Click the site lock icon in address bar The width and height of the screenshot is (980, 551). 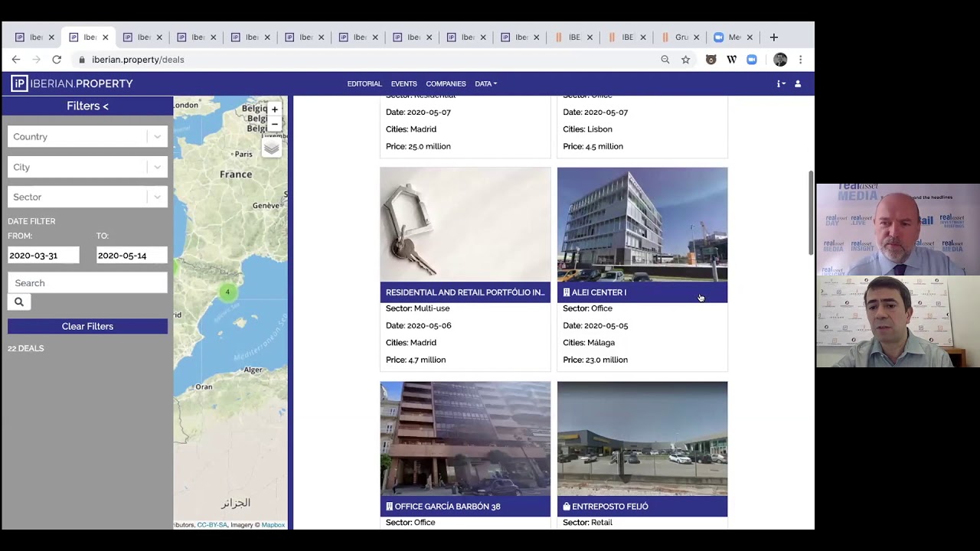(82, 60)
